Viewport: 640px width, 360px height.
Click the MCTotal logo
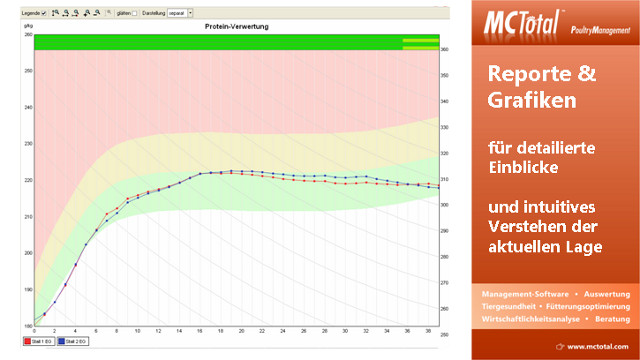[x=522, y=22]
